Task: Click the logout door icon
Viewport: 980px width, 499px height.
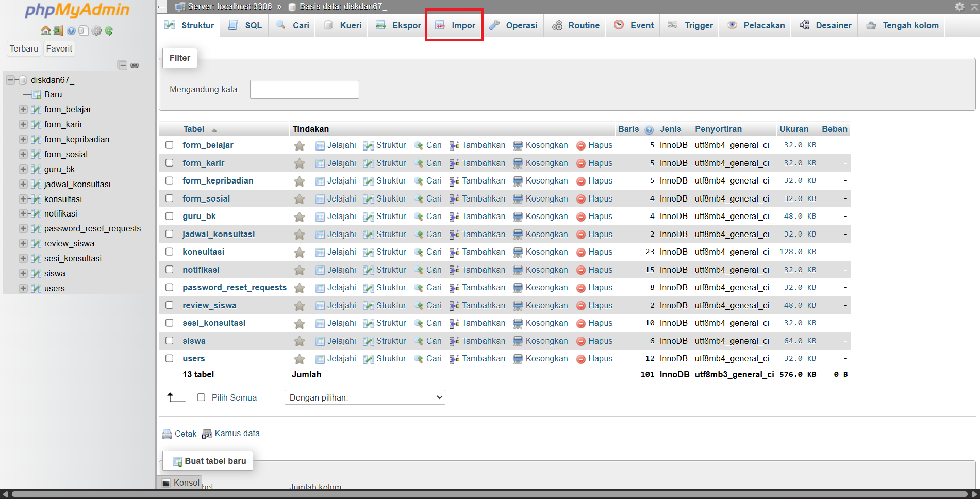Action: click(58, 31)
